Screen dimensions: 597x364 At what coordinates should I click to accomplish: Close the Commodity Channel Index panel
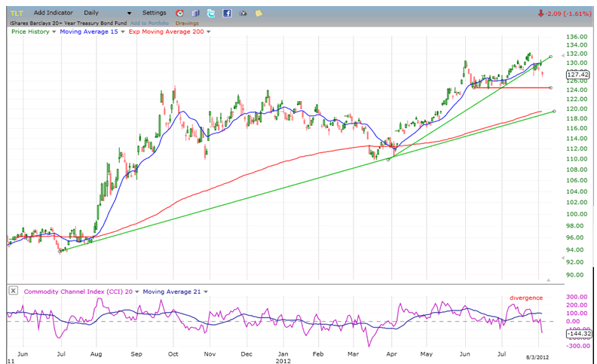13,292
